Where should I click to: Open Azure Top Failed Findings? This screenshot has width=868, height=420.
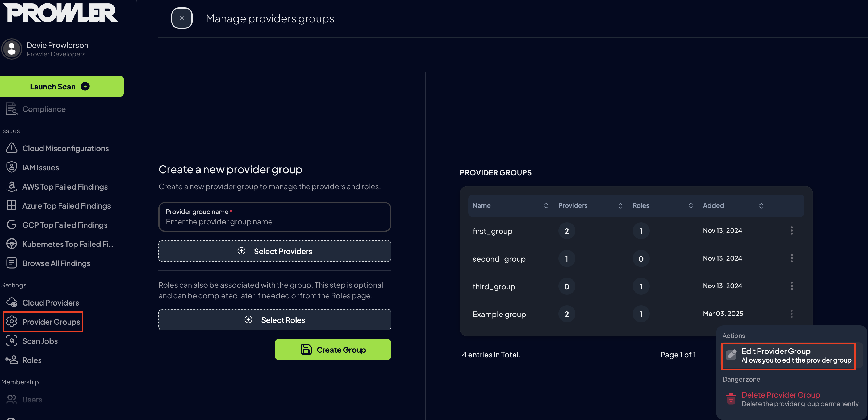coord(66,205)
